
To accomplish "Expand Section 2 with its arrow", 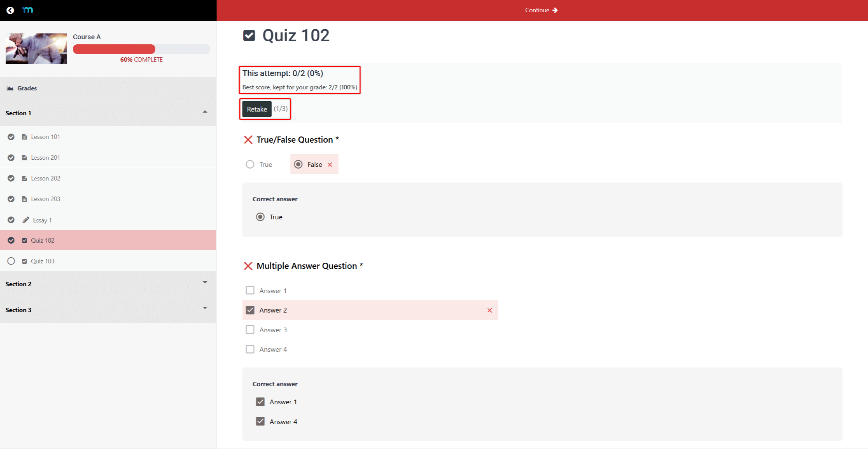I will click(205, 283).
